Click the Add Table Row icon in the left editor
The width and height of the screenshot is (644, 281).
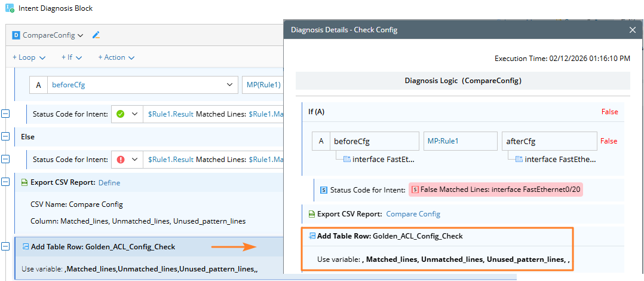tap(25, 246)
